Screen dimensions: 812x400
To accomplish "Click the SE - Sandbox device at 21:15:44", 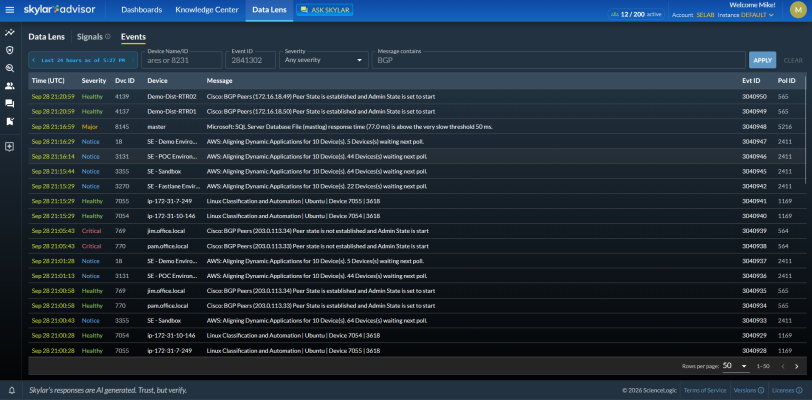I will [164, 171].
